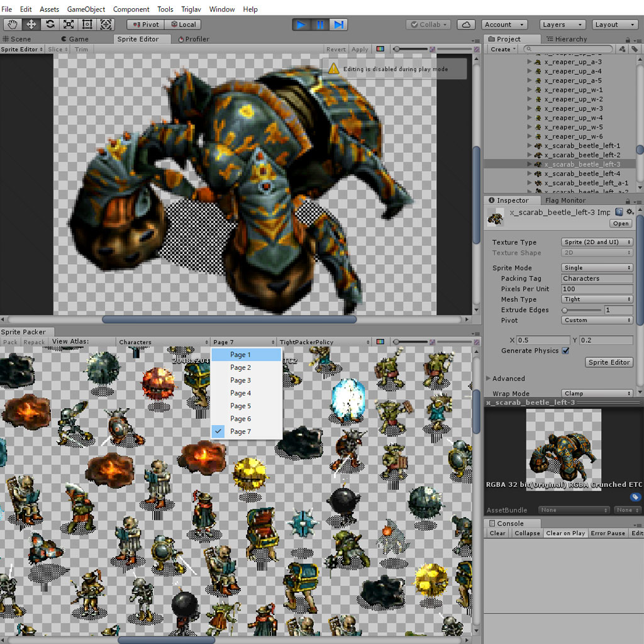Switch to the Hierarchy tab
This screenshot has height=644, width=644.
click(567, 39)
